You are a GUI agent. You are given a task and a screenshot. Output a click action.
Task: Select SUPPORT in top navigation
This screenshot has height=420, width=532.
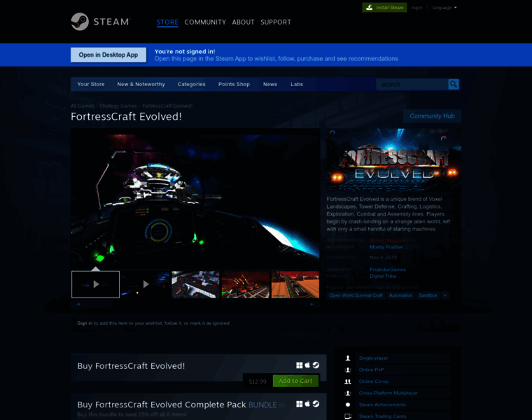pos(276,22)
